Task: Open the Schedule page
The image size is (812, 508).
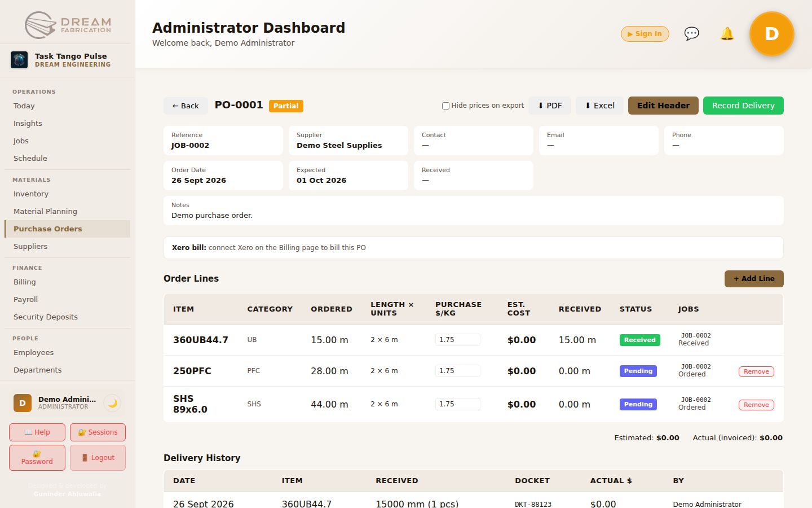Action: [67, 159]
